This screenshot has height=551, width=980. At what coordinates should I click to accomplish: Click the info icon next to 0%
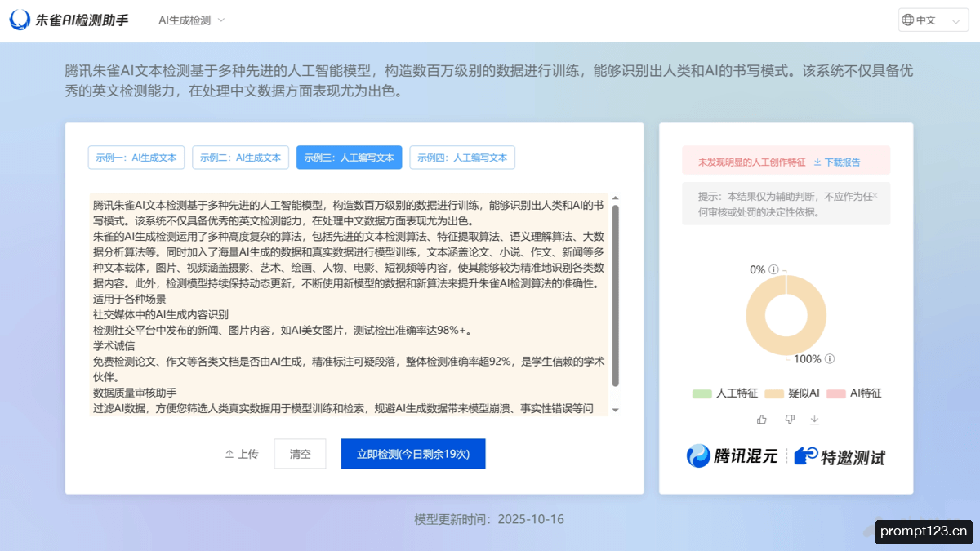click(773, 269)
